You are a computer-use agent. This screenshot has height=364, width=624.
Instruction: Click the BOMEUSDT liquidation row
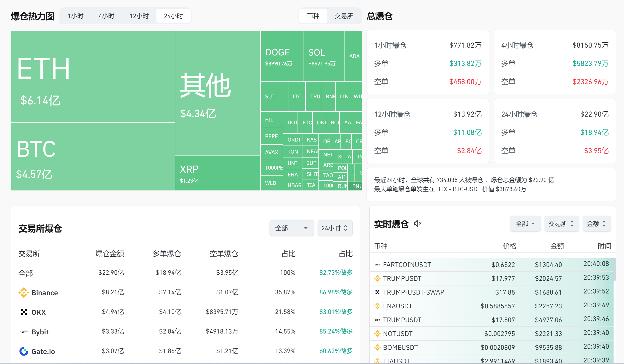pos(491,347)
